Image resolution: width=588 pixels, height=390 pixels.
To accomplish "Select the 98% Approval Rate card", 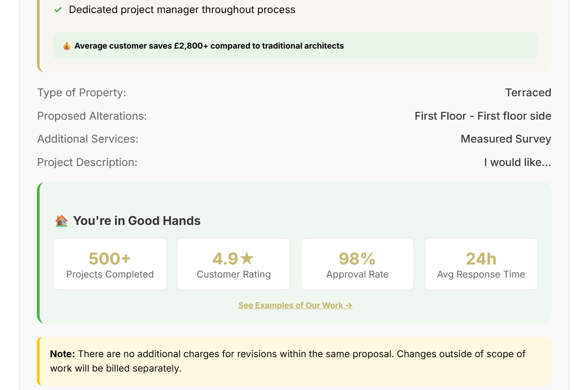I will coord(357,264).
